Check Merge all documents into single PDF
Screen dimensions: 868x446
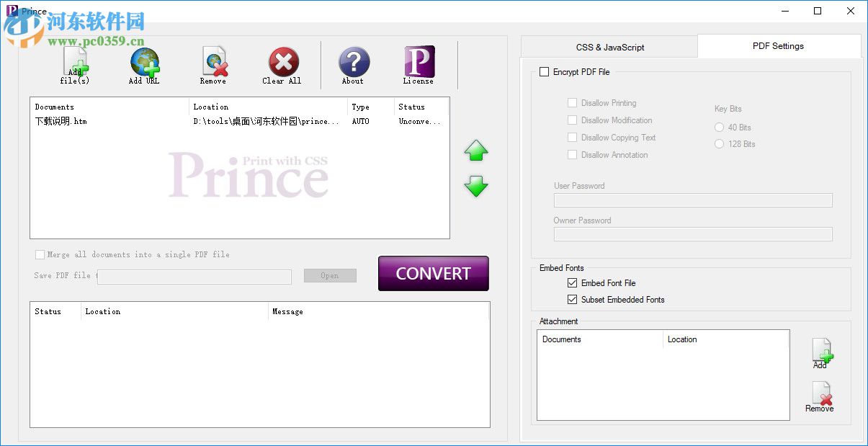click(x=40, y=254)
